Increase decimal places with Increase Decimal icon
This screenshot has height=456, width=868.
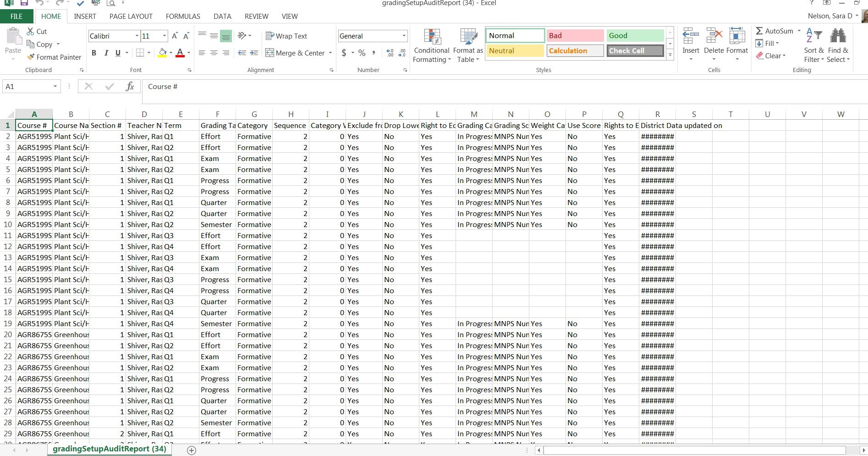click(x=389, y=53)
